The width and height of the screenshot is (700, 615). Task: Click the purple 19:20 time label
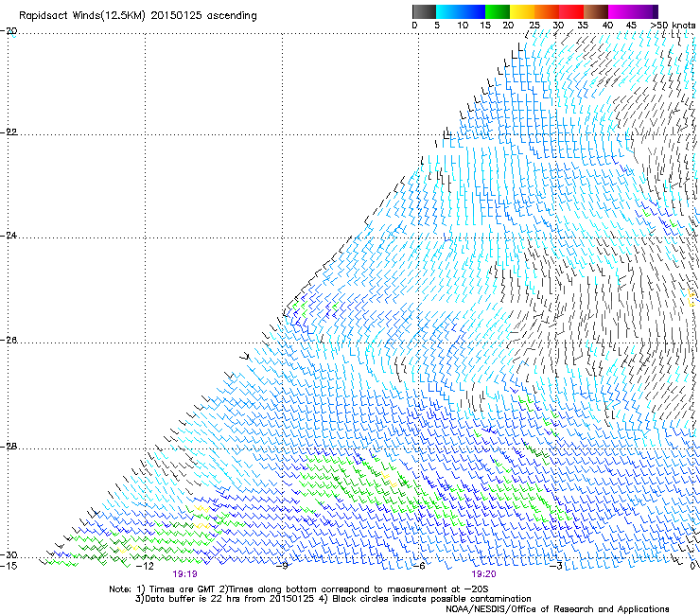(483, 574)
